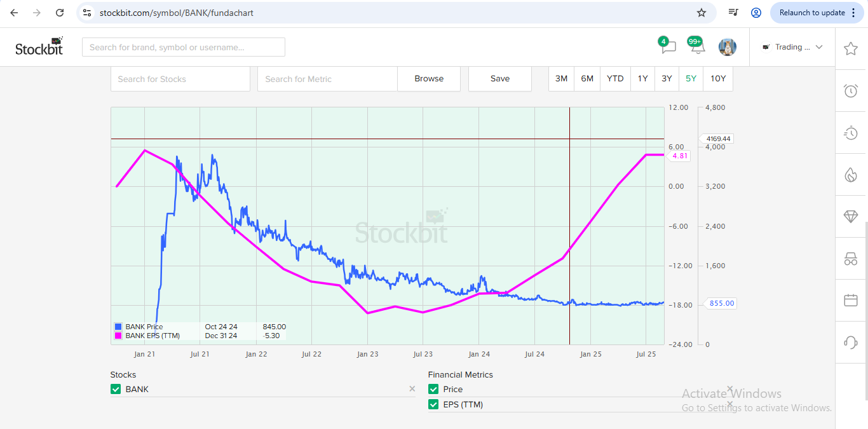The width and height of the screenshot is (868, 429).
Task: Click the Stockbit logo
Action: coord(39,46)
